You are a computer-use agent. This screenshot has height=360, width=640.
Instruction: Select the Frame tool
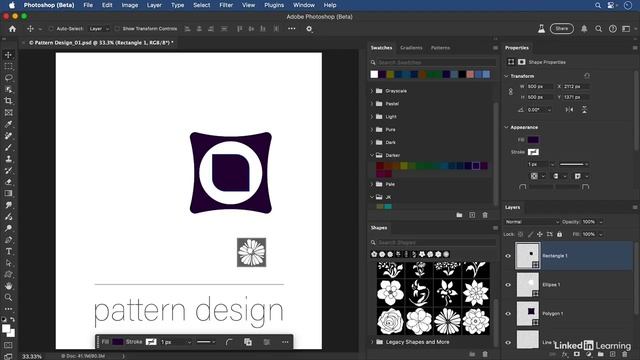(9, 112)
